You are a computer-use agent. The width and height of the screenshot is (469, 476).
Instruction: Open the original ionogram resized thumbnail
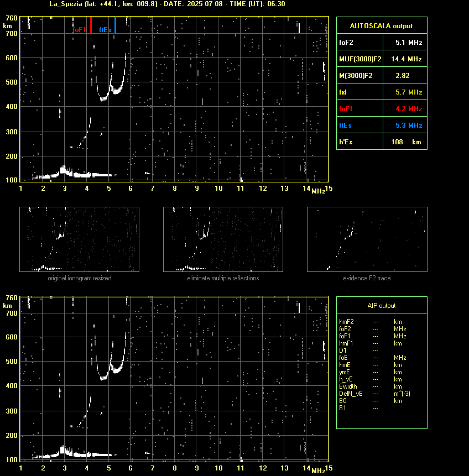(x=79, y=239)
